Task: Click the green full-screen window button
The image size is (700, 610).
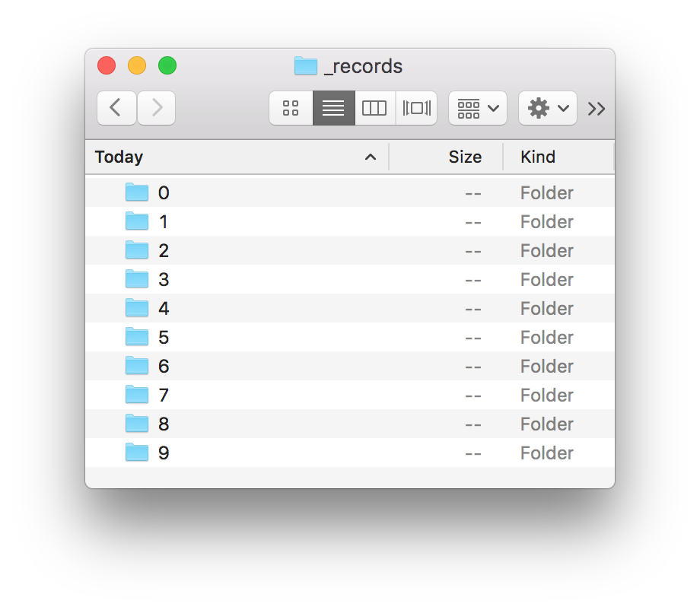Action: click(x=167, y=65)
